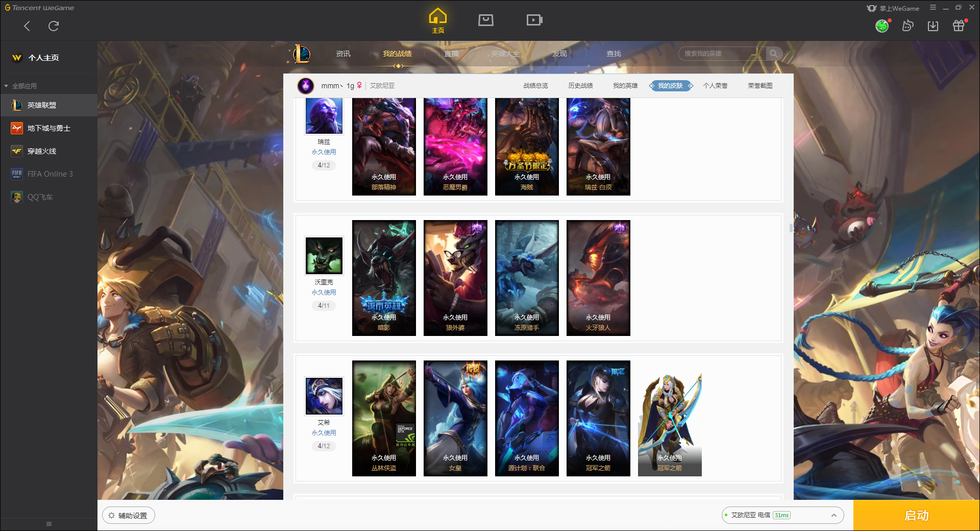Open the downloads manager icon
Viewport: 980px width, 531px height.
[x=933, y=26]
